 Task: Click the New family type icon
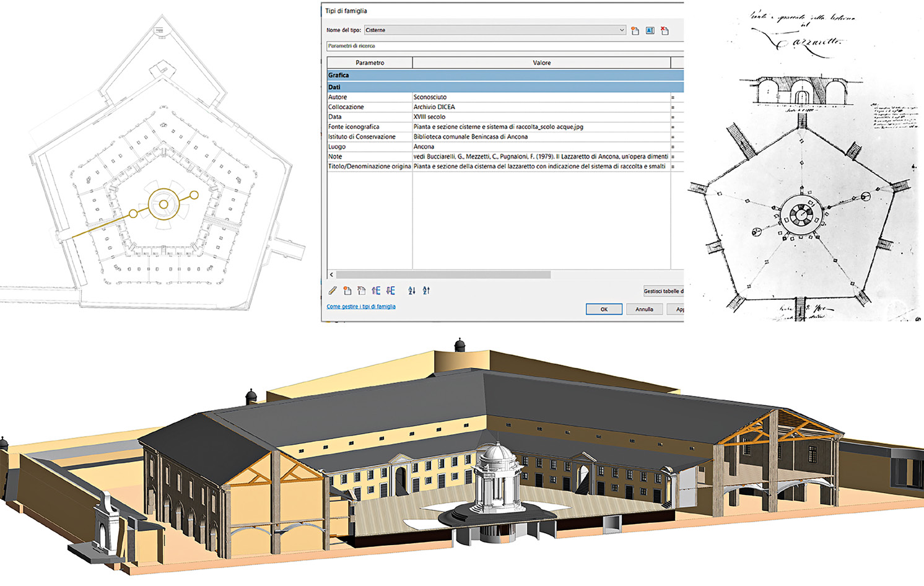[635, 30]
